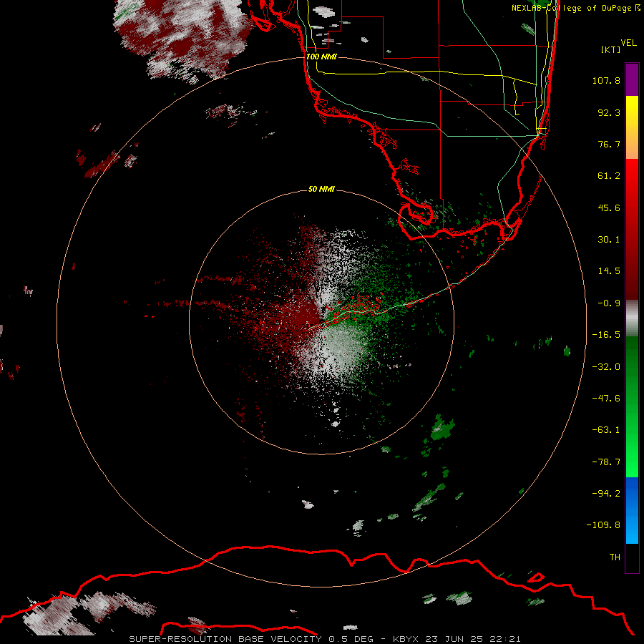Select the 92.3 scale value
644x644 pixels.
(x=609, y=112)
